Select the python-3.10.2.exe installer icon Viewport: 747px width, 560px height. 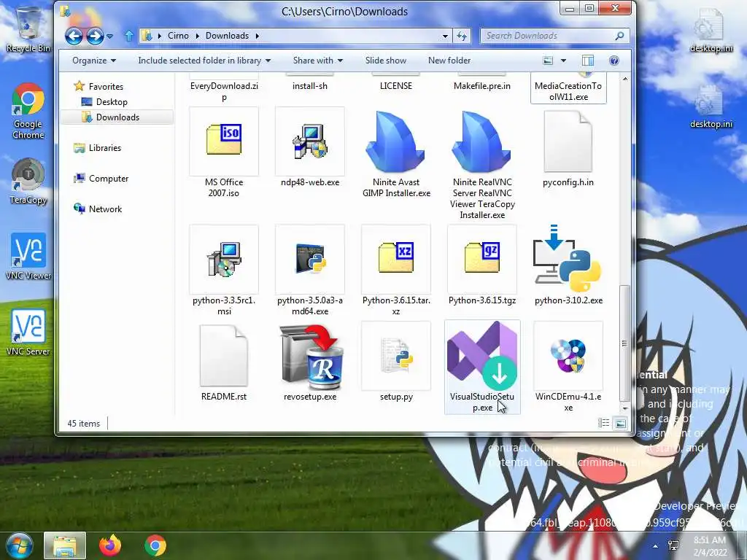tap(568, 259)
